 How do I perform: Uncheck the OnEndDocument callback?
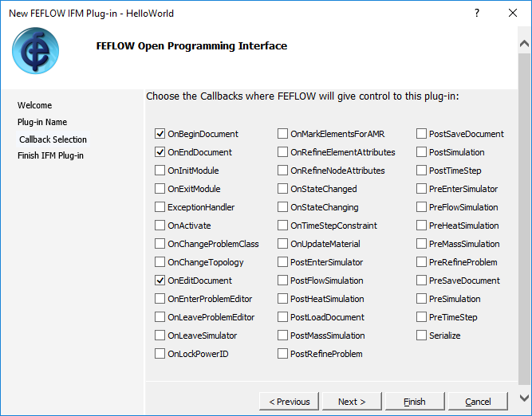point(160,152)
